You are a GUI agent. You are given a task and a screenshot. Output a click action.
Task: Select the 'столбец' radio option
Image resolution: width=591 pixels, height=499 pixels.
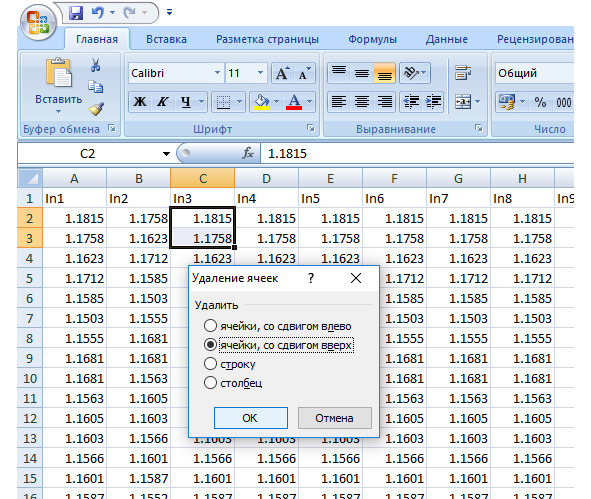[210, 383]
